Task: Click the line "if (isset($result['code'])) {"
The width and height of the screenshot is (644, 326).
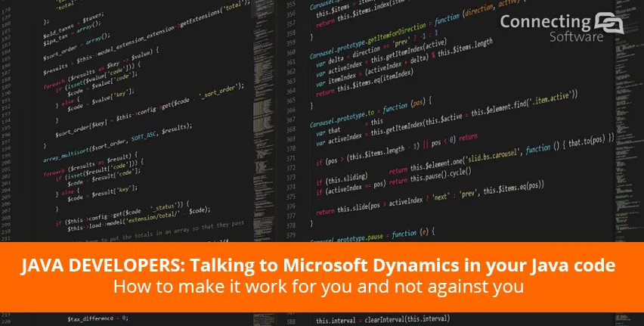Action: coord(100,169)
